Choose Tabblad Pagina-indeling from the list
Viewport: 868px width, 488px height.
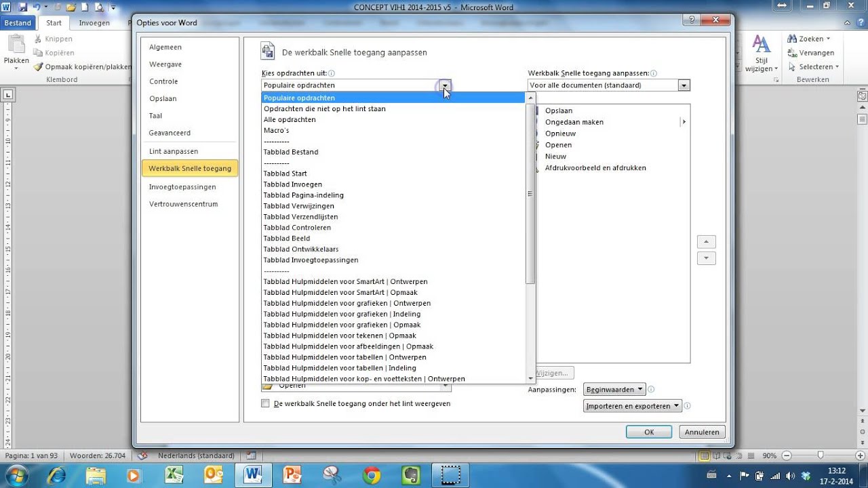click(394, 195)
